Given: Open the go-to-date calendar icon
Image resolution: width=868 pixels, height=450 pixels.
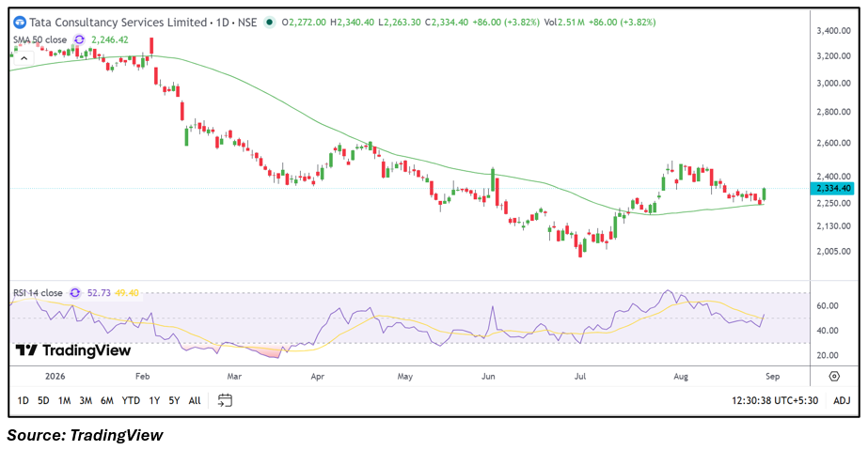Looking at the screenshot, I should 225,400.
